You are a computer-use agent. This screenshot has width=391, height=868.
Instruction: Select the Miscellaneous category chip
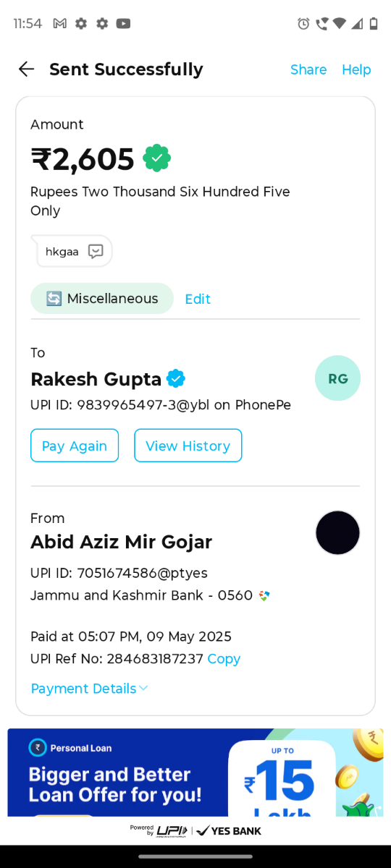(102, 299)
